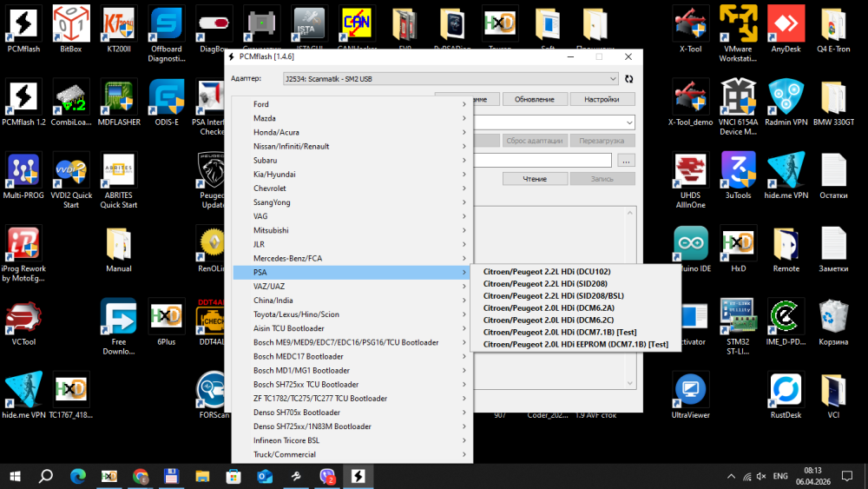Launch VVDI2 Quick Start shortcut
This screenshot has height=489, width=868.
pos(71,180)
